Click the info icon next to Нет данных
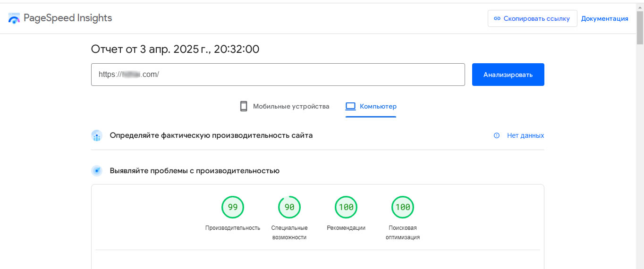 (x=497, y=135)
